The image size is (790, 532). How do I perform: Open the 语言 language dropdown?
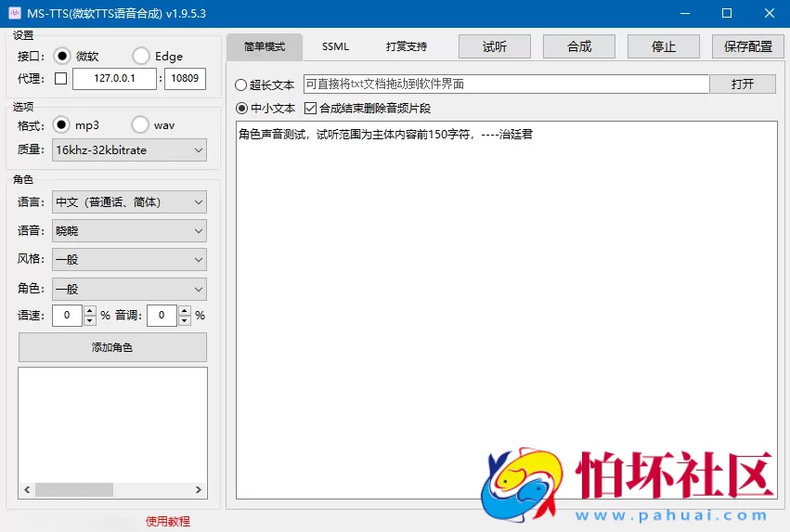[x=129, y=202]
